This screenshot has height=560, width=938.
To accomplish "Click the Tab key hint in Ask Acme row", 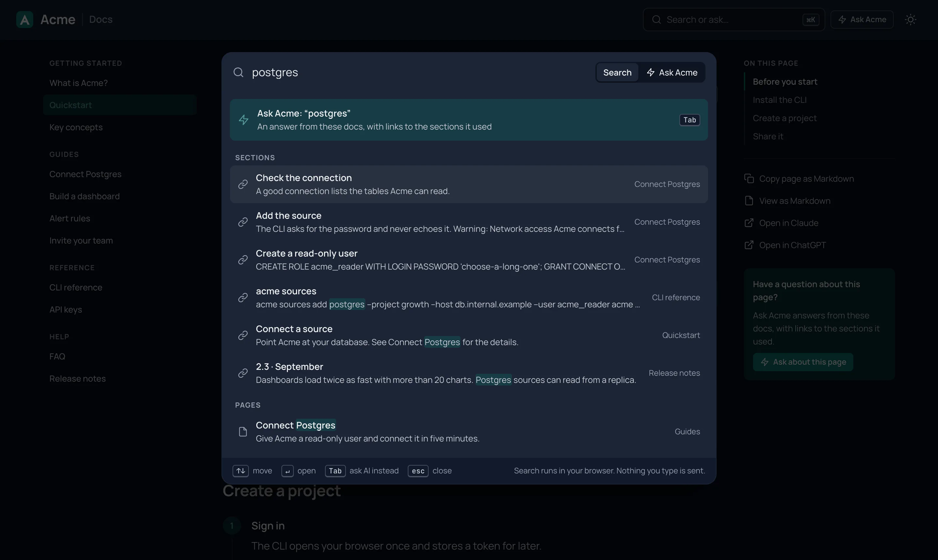I will click(689, 120).
